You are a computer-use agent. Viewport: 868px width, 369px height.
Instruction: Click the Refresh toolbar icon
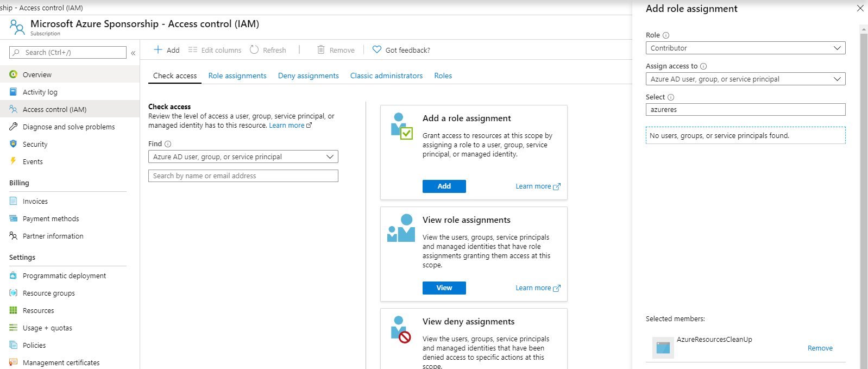click(254, 50)
